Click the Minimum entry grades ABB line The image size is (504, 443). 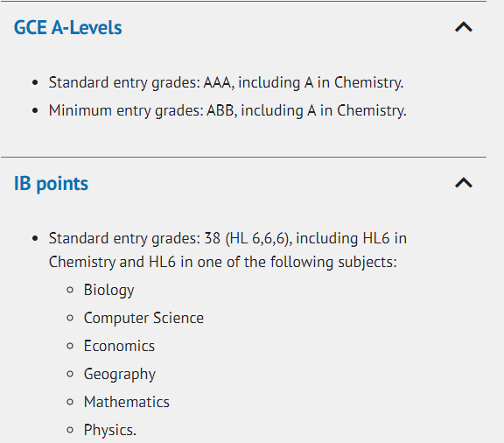[227, 111]
